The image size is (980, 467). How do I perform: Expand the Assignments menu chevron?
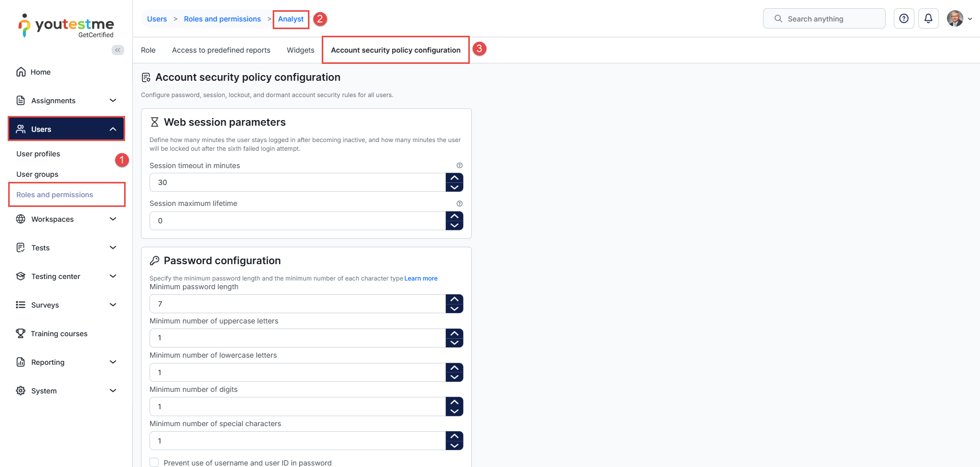[113, 101]
